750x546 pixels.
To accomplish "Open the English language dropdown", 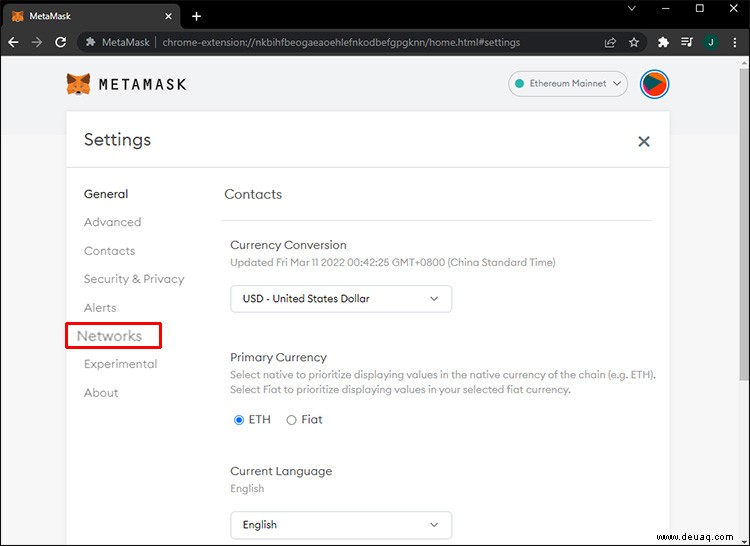I will pyautogui.click(x=341, y=525).
